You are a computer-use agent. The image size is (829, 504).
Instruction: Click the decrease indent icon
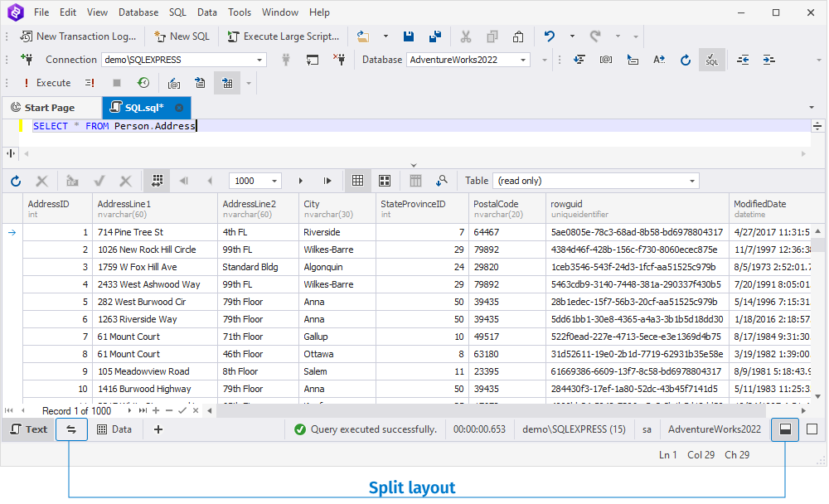tap(743, 60)
